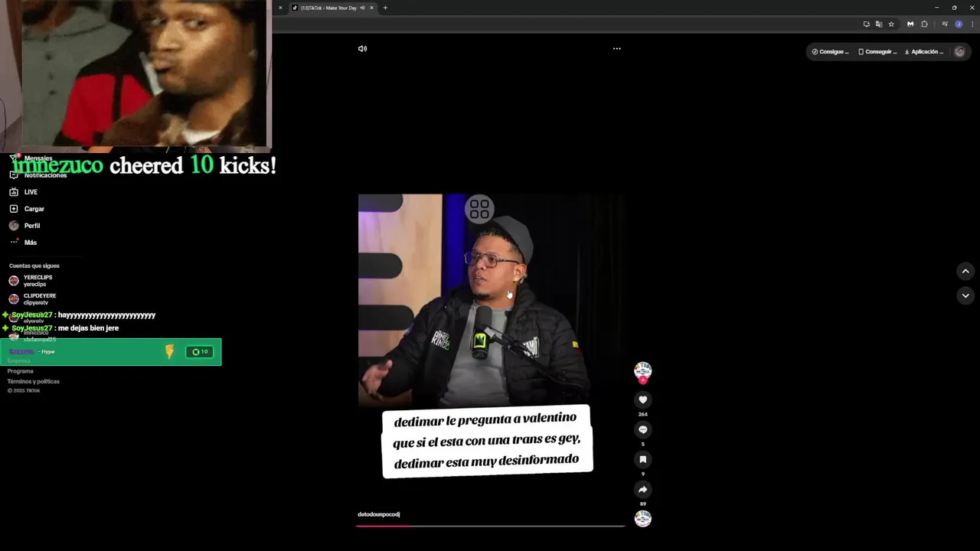
Task: Mute the tab via its speaker icon
Action: tap(362, 8)
